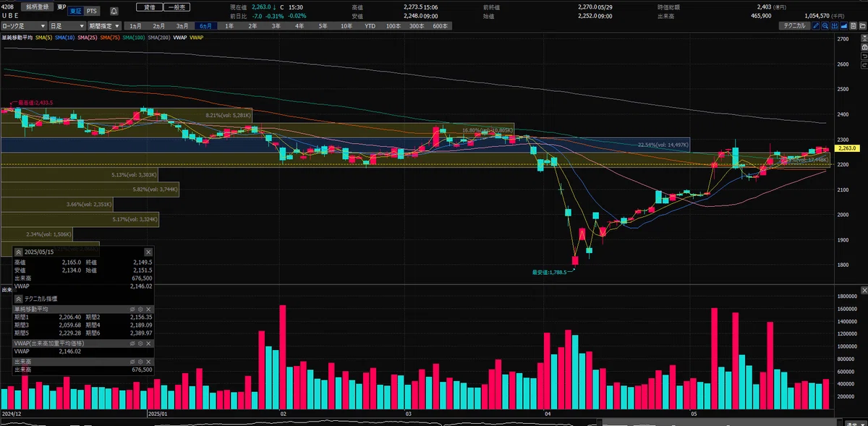Hide 出来高 indicator with eye-slash icon

coord(132,362)
